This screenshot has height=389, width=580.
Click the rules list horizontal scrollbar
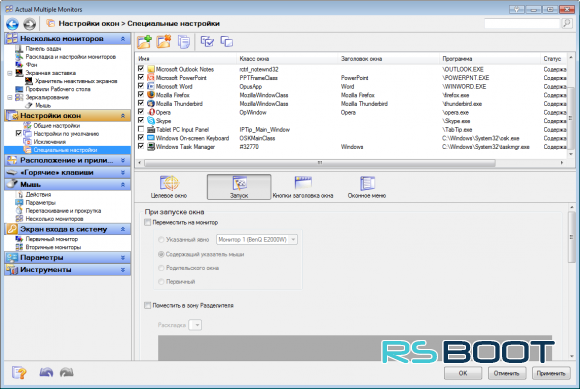(x=320, y=163)
